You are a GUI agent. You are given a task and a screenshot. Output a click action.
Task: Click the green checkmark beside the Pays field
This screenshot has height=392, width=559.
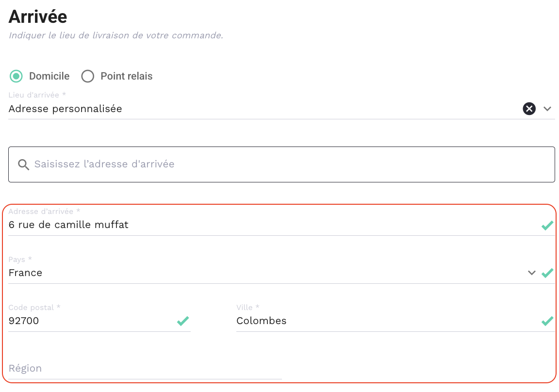click(x=547, y=273)
